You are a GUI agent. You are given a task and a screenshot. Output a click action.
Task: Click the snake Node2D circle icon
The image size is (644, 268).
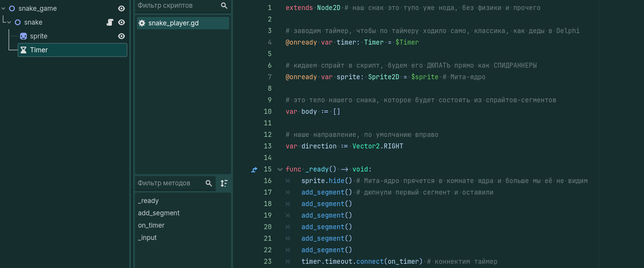point(18,22)
